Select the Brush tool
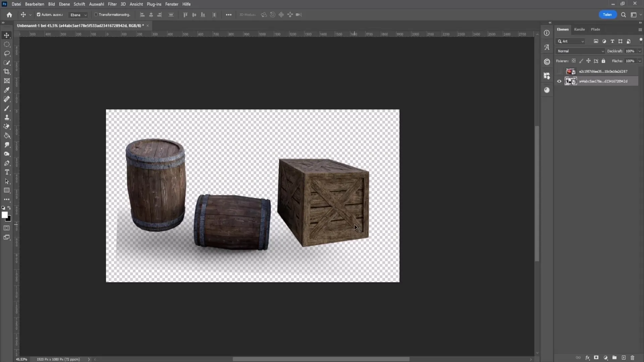Image resolution: width=644 pixels, height=362 pixels. [x=7, y=108]
